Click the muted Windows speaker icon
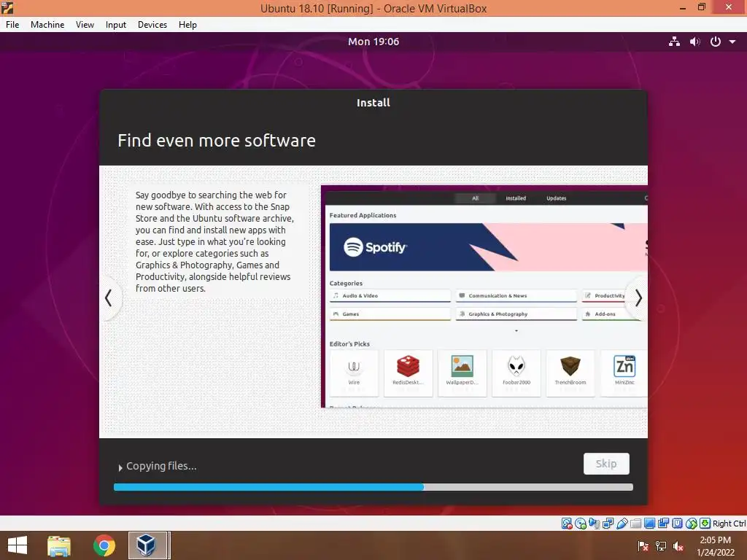The image size is (747, 560). click(678, 545)
